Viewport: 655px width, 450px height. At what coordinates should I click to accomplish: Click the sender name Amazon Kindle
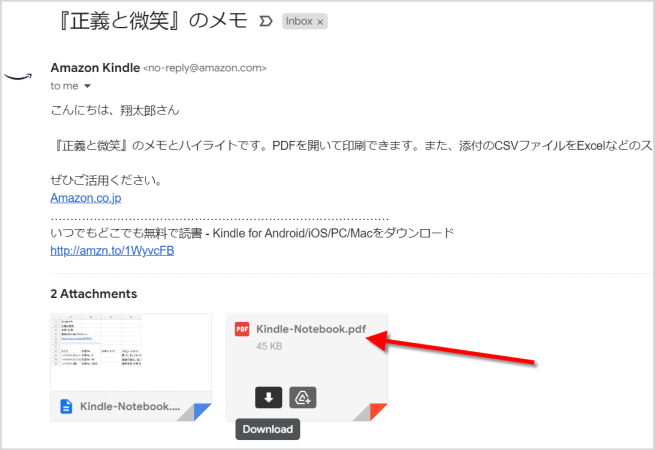pyautogui.click(x=95, y=68)
